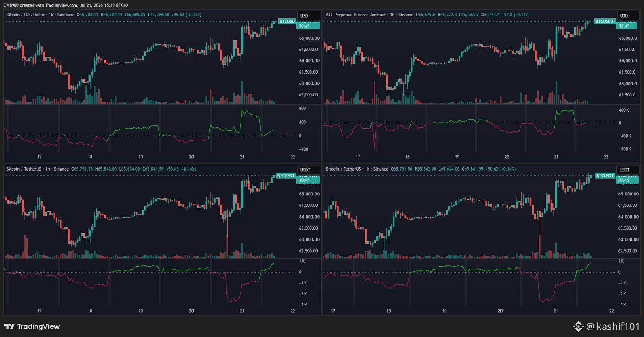Viewport: 644px width, 337px height.
Task: Select lower-right 'Bitcoin / TetherUS · 1h · Binance' title
Action: [x=357, y=169]
